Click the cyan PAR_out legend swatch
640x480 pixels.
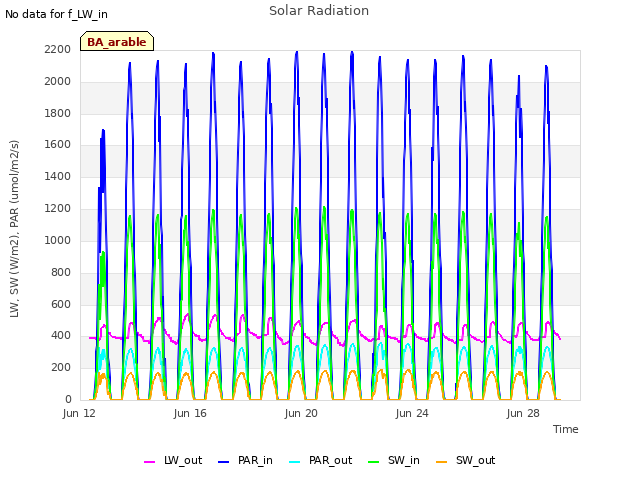click(295, 462)
